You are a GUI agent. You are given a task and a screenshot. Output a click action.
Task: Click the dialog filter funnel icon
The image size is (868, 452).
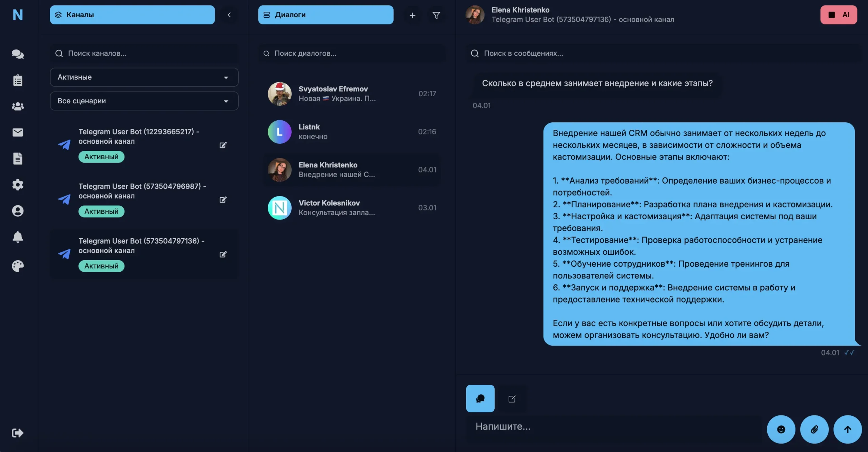click(436, 15)
